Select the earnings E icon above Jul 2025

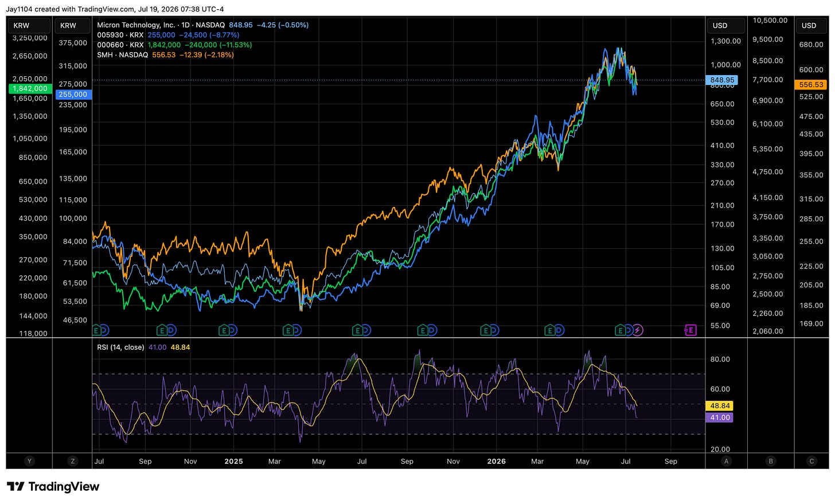coord(357,330)
